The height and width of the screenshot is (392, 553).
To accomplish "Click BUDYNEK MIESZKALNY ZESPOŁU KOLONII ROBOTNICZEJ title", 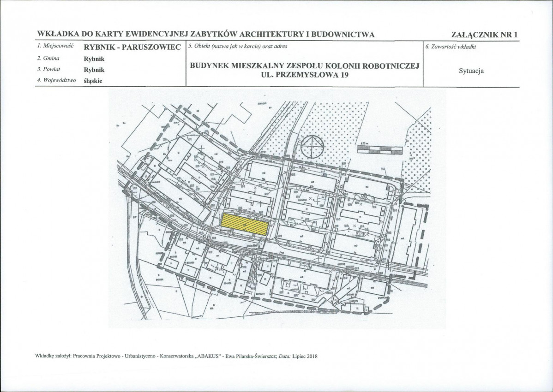I will 304,66.
